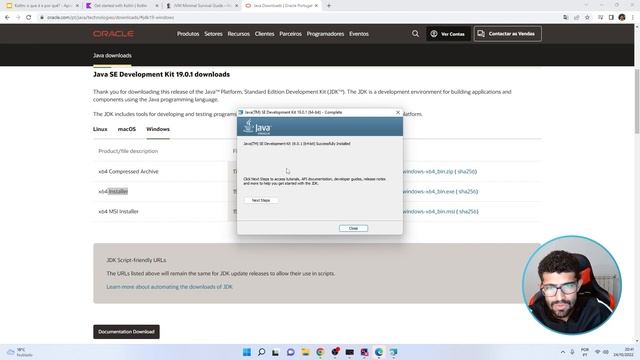The height and width of the screenshot is (360, 640).
Task: Open the Parceiros menu
Action: tap(290, 34)
